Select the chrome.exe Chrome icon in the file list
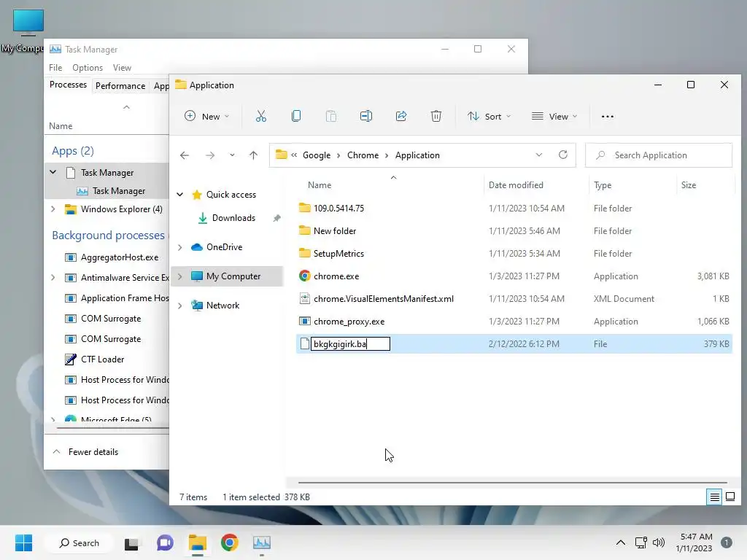747x560 pixels. 305,276
